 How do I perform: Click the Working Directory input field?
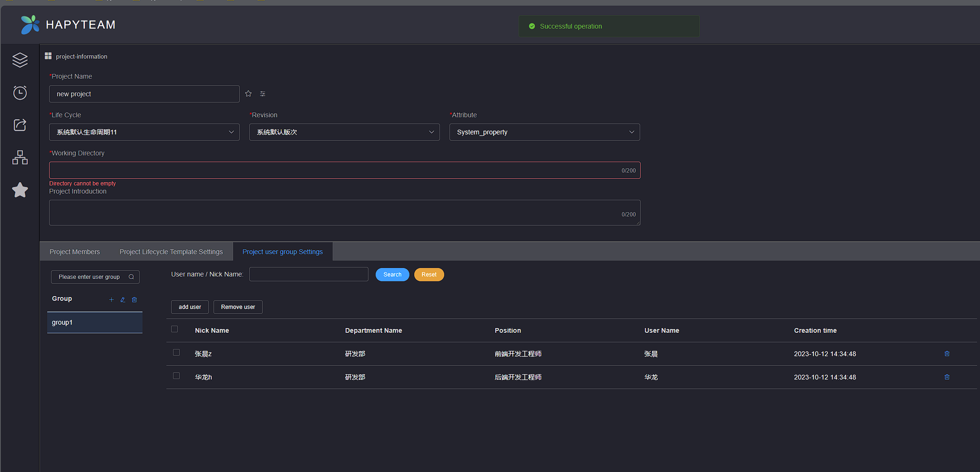pyautogui.click(x=345, y=170)
